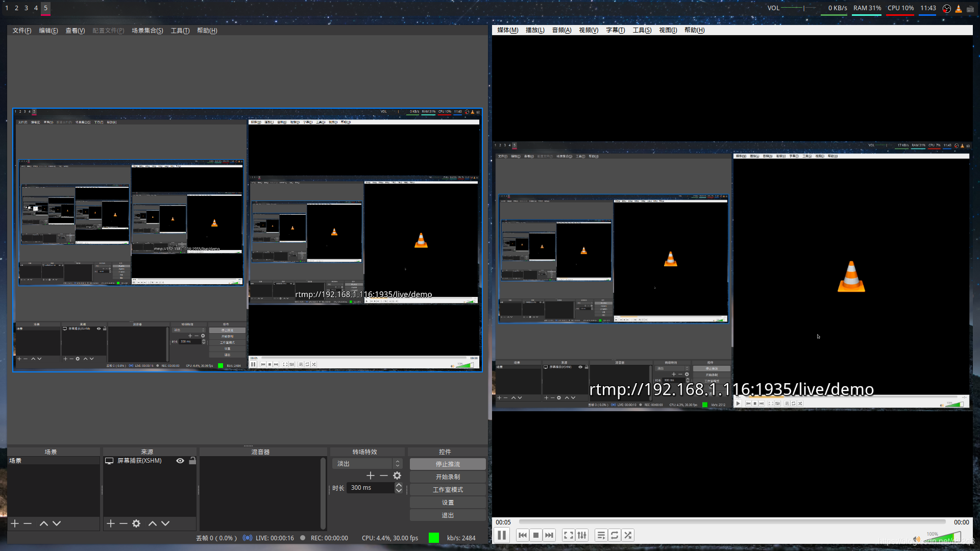The height and width of the screenshot is (551, 980).
Task: Click 停止推流 to stop streaming
Action: pos(448,464)
